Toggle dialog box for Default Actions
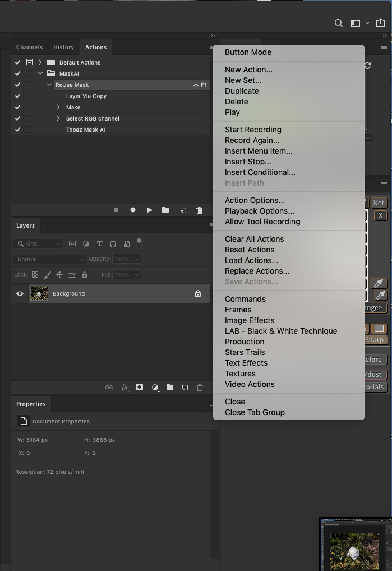Screen dimensions: 392x571 pyautogui.click(x=29, y=62)
